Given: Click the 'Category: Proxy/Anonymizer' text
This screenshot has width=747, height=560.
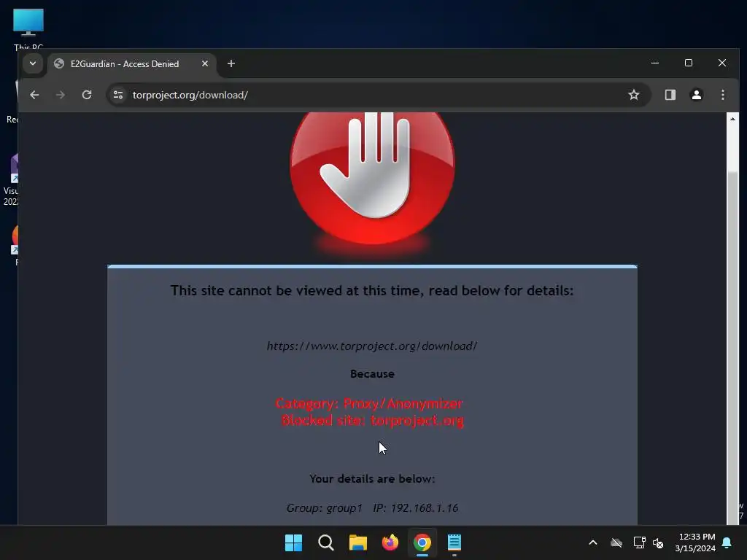Looking at the screenshot, I should [x=369, y=403].
